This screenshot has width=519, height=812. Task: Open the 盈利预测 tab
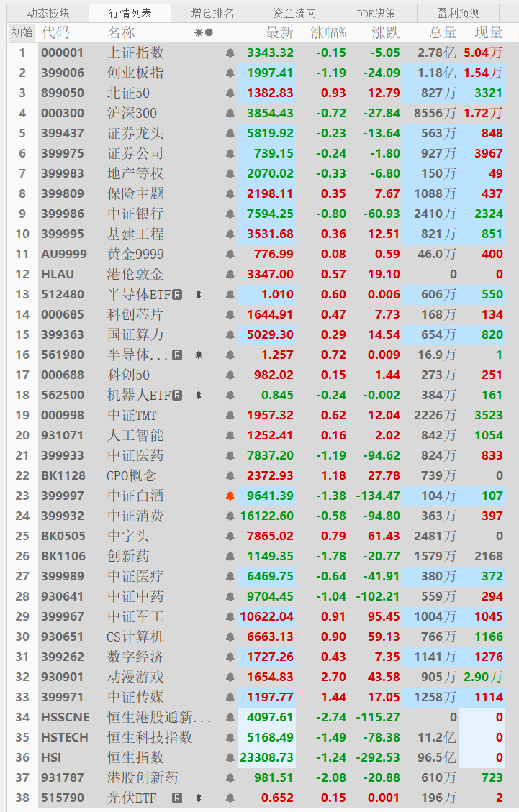[x=459, y=13]
